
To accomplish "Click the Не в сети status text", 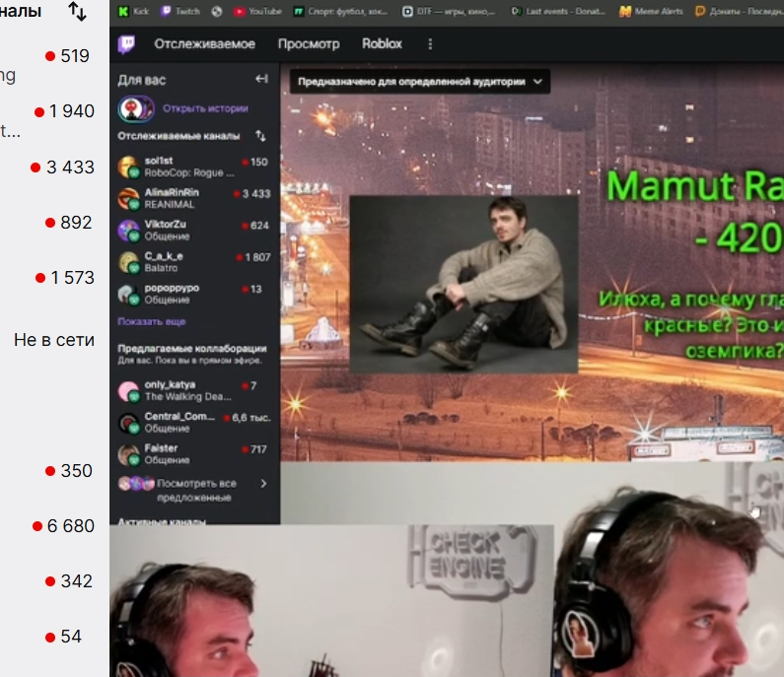I will click(x=54, y=340).
